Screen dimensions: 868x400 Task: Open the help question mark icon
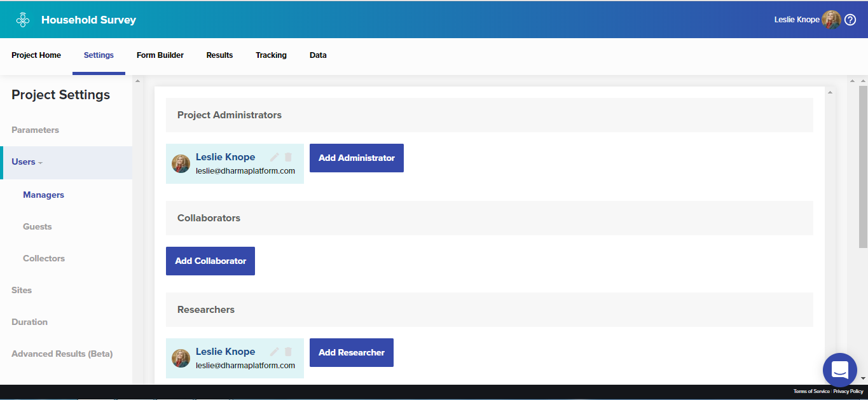[850, 20]
